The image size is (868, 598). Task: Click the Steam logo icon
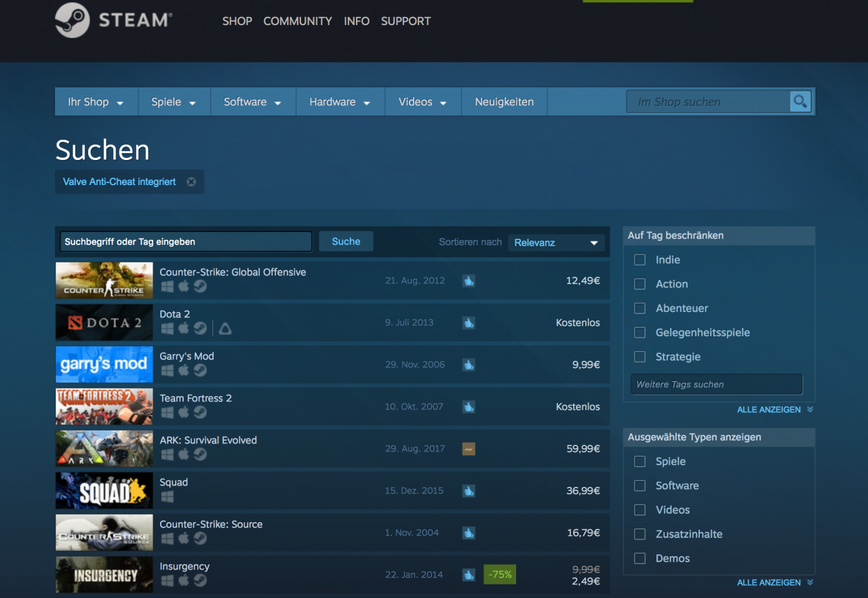pyautogui.click(x=73, y=20)
